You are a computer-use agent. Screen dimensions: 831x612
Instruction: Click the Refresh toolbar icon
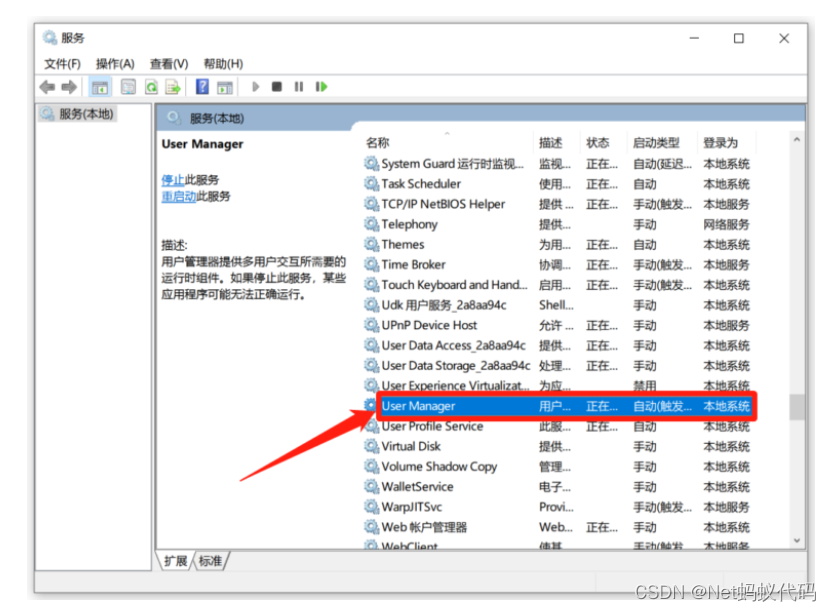[x=151, y=87]
